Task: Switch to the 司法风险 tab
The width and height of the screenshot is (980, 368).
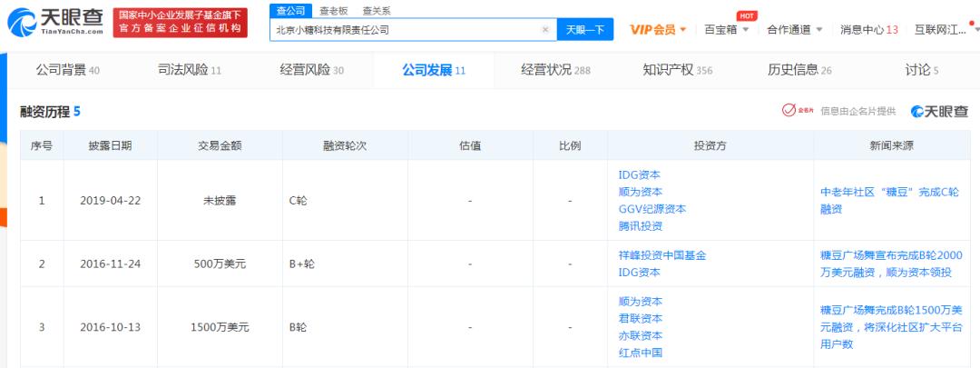Action: coord(190,70)
